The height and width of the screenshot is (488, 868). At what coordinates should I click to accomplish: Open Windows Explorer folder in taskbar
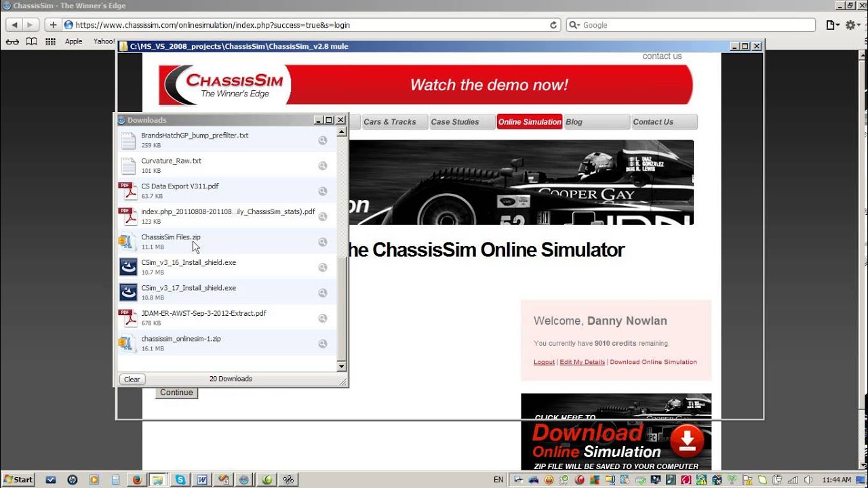[x=157, y=479]
